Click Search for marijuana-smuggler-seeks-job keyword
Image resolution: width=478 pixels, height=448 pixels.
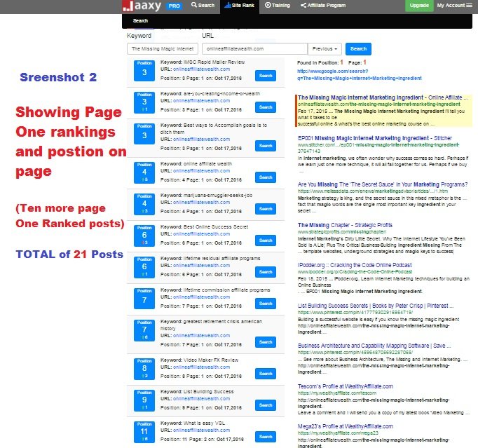[x=266, y=209]
